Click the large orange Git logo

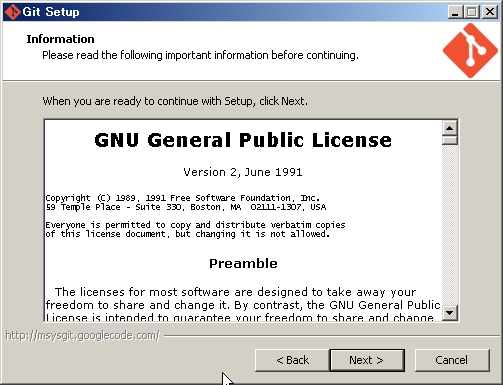point(470,51)
